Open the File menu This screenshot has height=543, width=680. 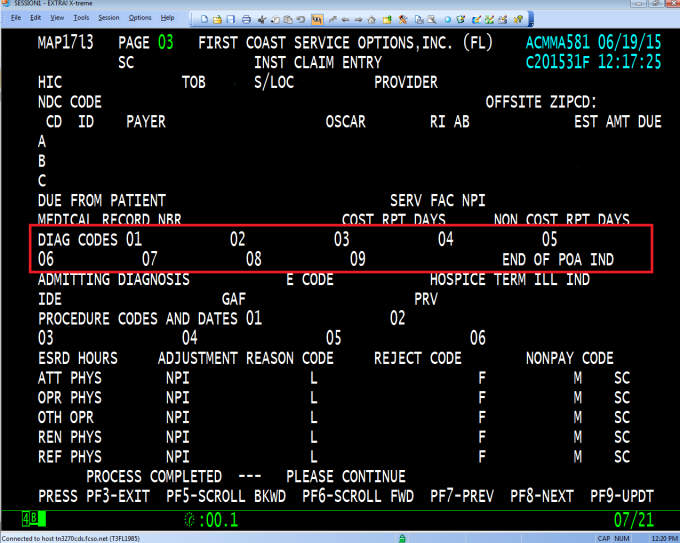click(16, 18)
